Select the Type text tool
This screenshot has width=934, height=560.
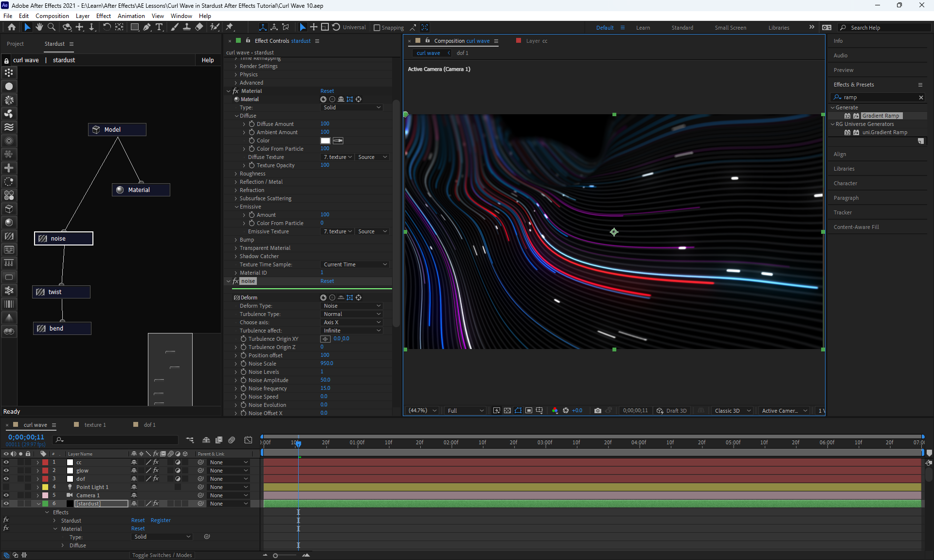[159, 27]
